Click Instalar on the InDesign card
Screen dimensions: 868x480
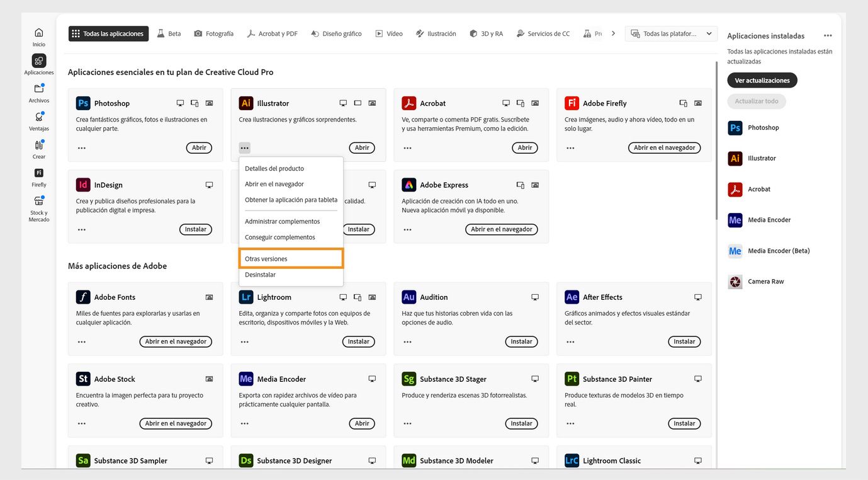tap(196, 230)
